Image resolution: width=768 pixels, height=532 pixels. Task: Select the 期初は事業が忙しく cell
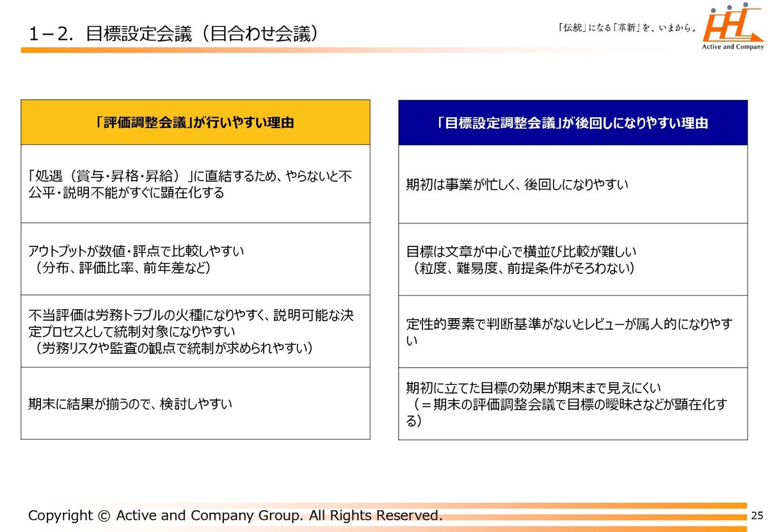pos(572,184)
